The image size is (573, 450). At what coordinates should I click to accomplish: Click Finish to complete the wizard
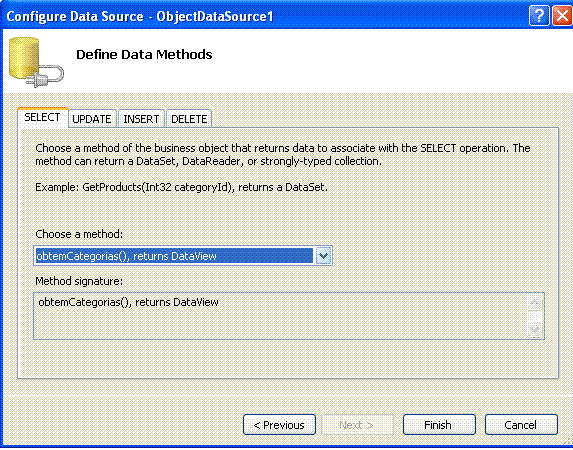pos(439,425)
